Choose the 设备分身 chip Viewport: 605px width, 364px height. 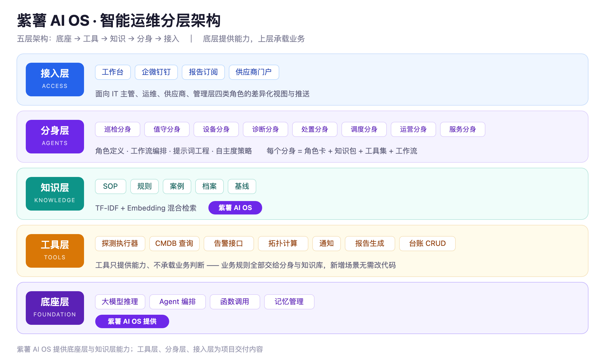(216, 129)
